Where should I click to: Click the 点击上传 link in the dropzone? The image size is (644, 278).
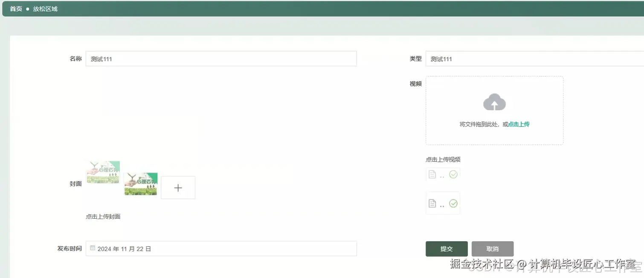518,124
